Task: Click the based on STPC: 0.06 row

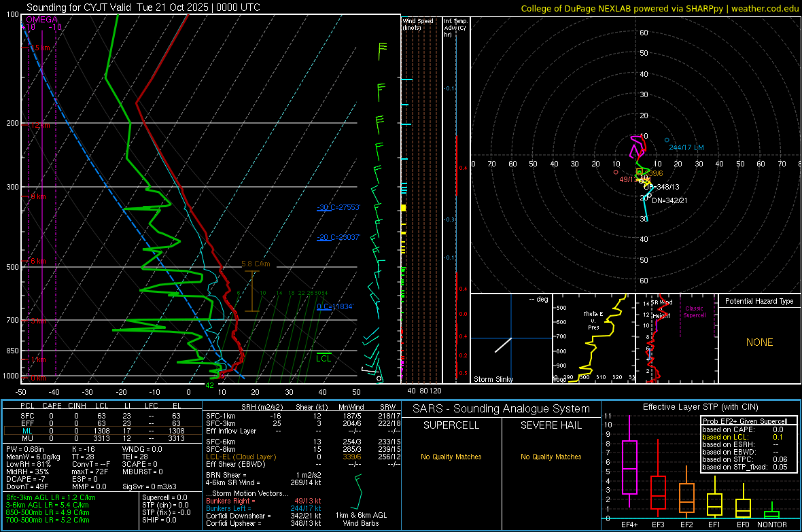Action: pos(746,459)
